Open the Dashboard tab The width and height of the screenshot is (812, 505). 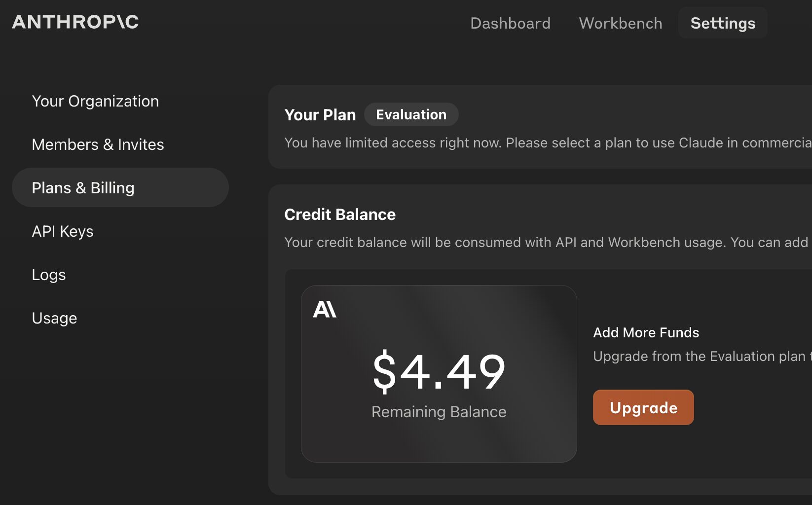[510, 23]
